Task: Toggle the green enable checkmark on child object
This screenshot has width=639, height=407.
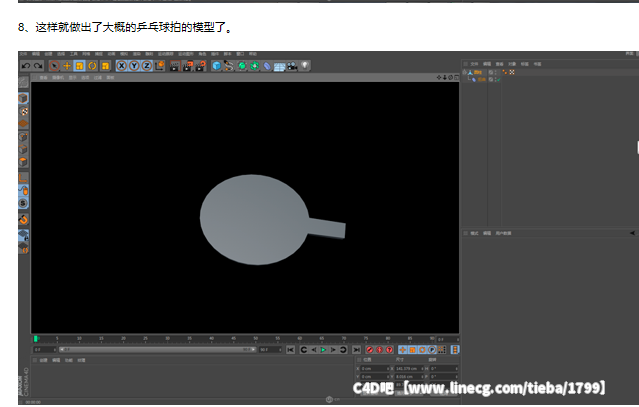Action: pos(498,79)
